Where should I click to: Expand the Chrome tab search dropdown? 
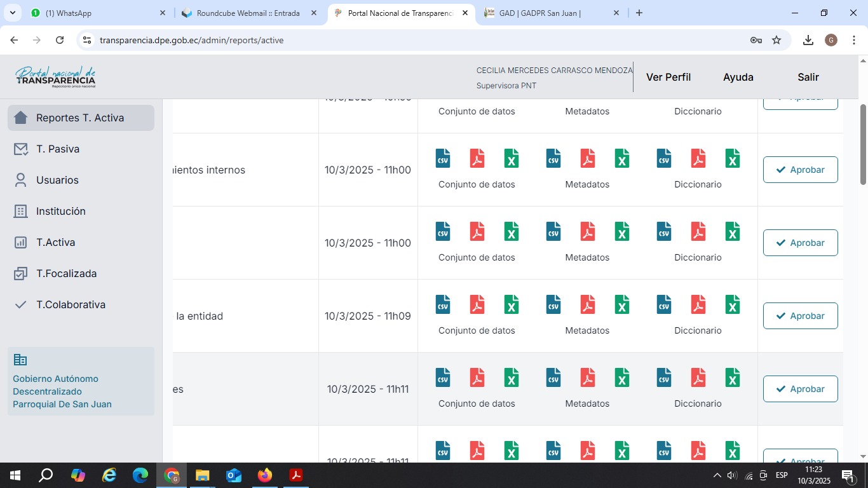(x=12, y=13)
